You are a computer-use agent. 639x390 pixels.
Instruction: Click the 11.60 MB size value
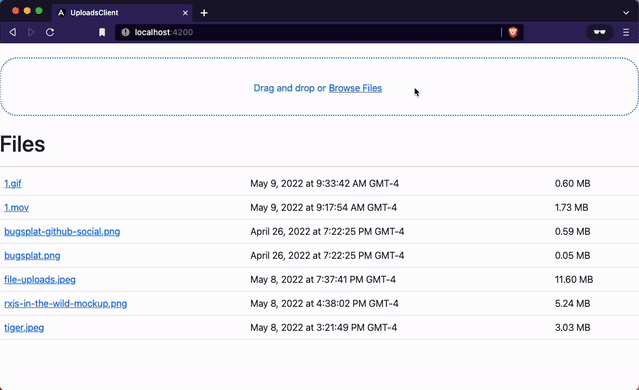pyautogui.click(x=574, y=280)
